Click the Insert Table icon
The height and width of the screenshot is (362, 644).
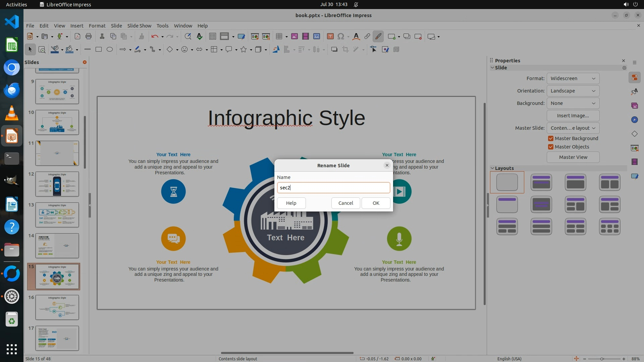coord(279,37)
